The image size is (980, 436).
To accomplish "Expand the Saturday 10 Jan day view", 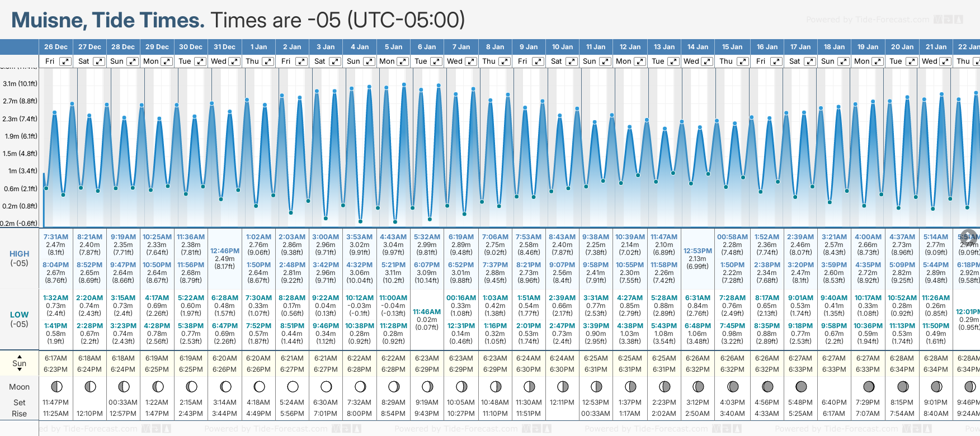I will pyautogui.click(x=572, y=61).
